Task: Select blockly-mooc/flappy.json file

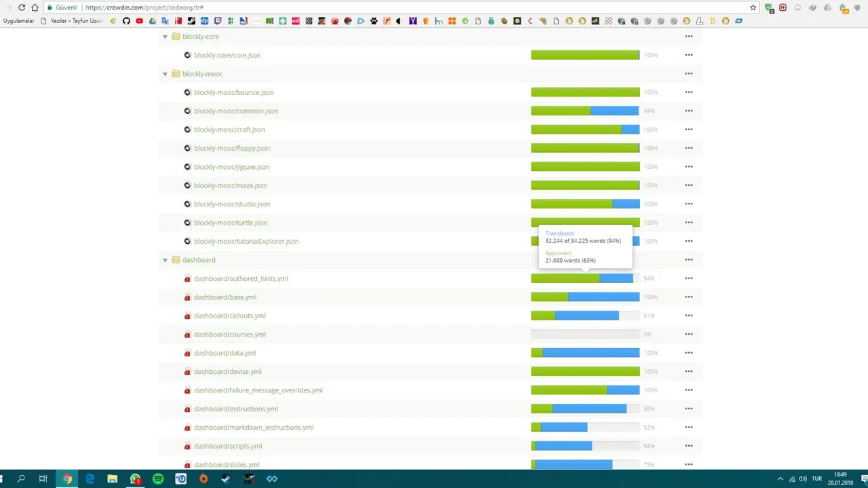Action: 232,148
